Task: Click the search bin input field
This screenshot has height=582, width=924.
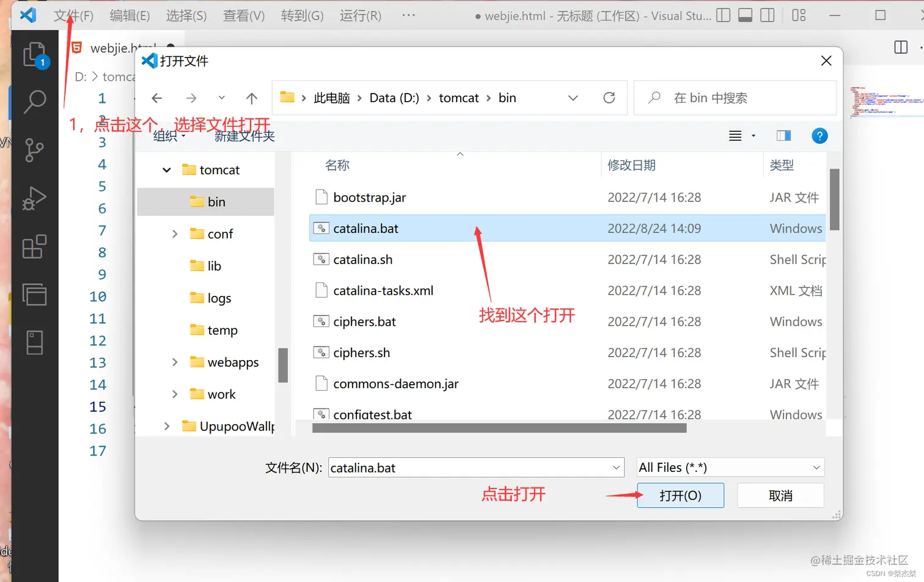Action: click(x=735, y=98)
